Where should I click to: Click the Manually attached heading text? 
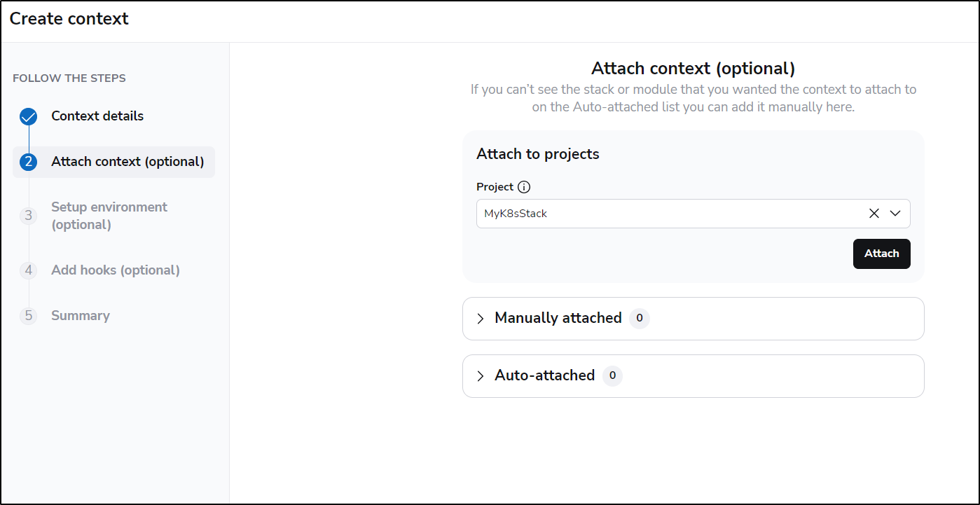coord(558,318)
